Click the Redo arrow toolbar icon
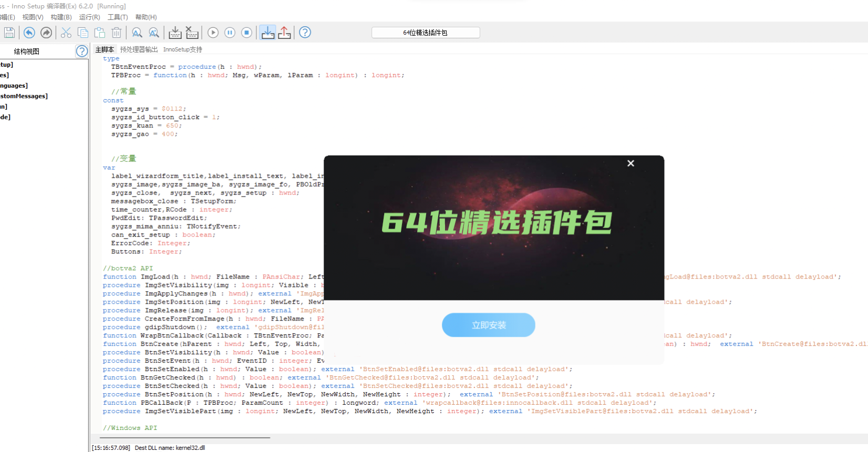The image size is (868, 452). 46,33
